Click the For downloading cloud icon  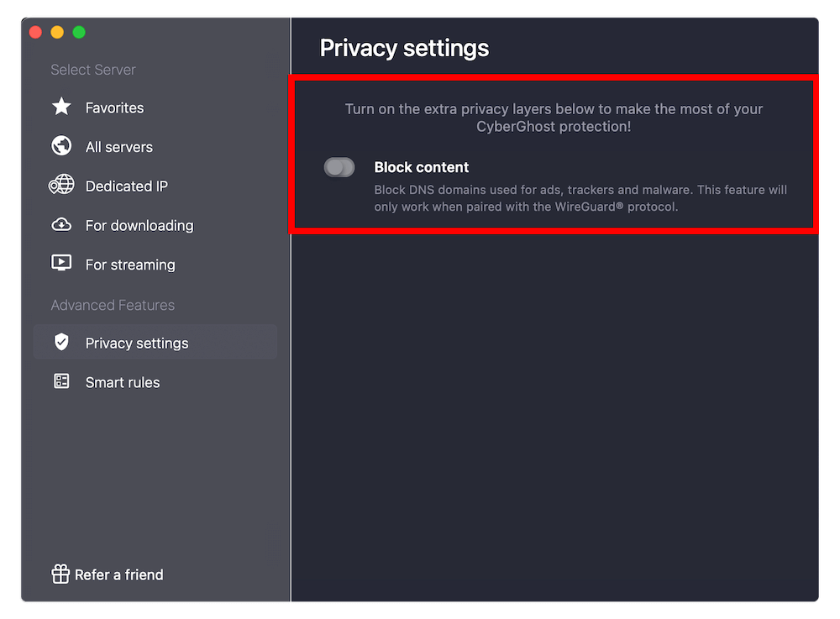point(61,224)
